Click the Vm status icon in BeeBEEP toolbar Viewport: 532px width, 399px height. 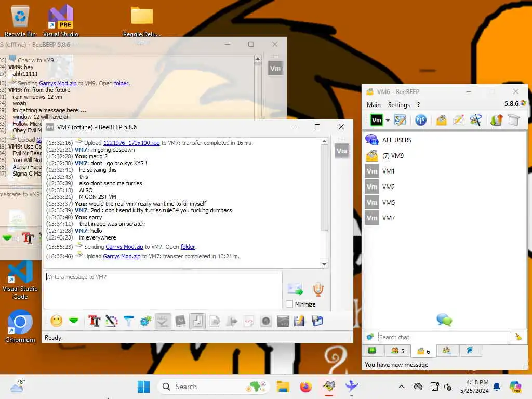376,120
